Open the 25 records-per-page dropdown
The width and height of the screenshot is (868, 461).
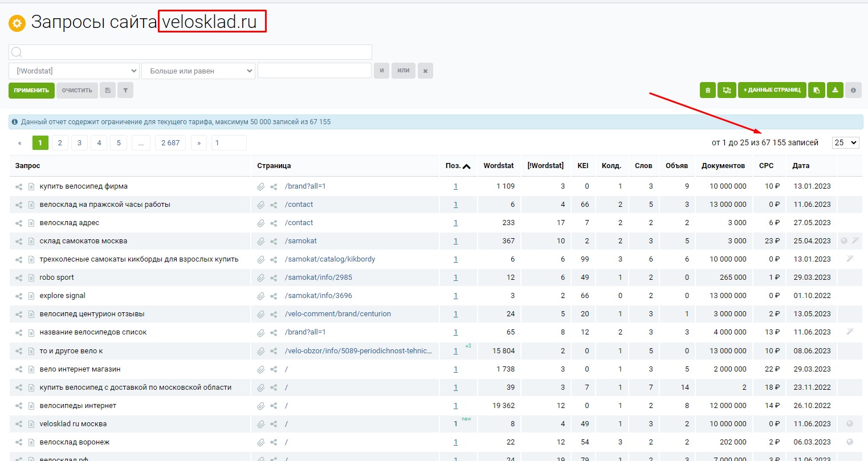[x=846, y=142]
